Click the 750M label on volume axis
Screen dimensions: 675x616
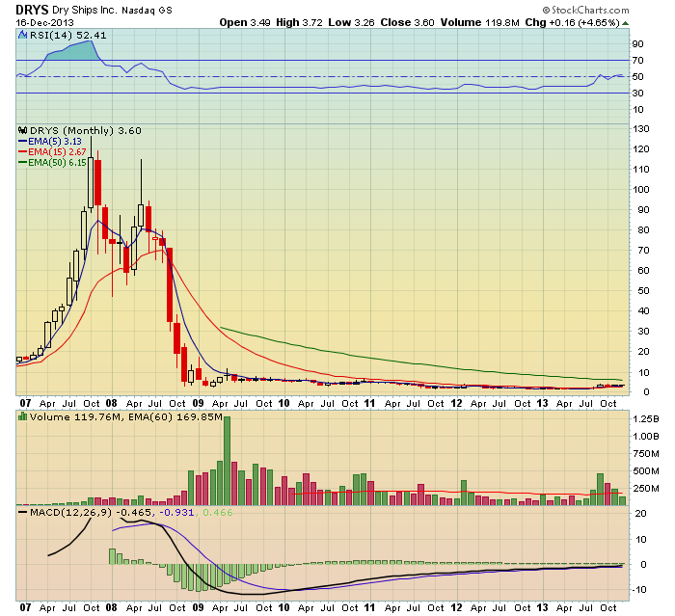(x=645, y=453)
